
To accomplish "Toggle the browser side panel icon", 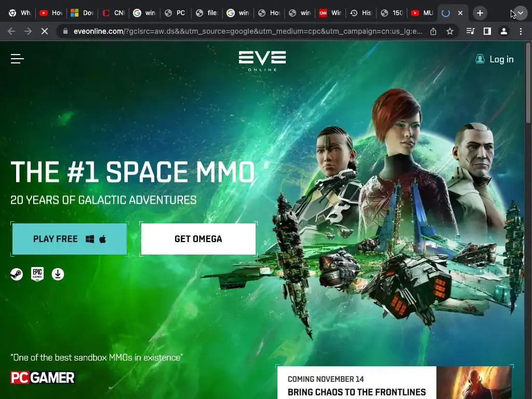I will point(487,31).
